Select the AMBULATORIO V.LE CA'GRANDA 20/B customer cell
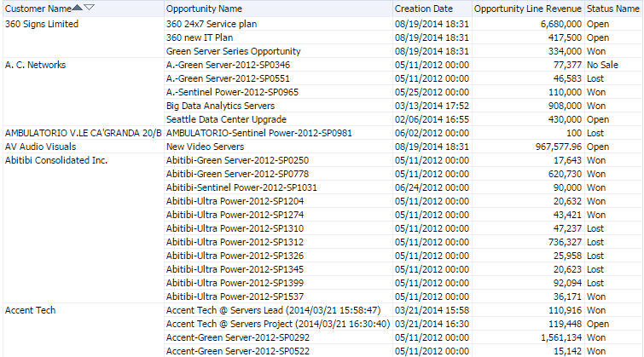The width and height of the screenshot is (644, 357). coord(83,133)
